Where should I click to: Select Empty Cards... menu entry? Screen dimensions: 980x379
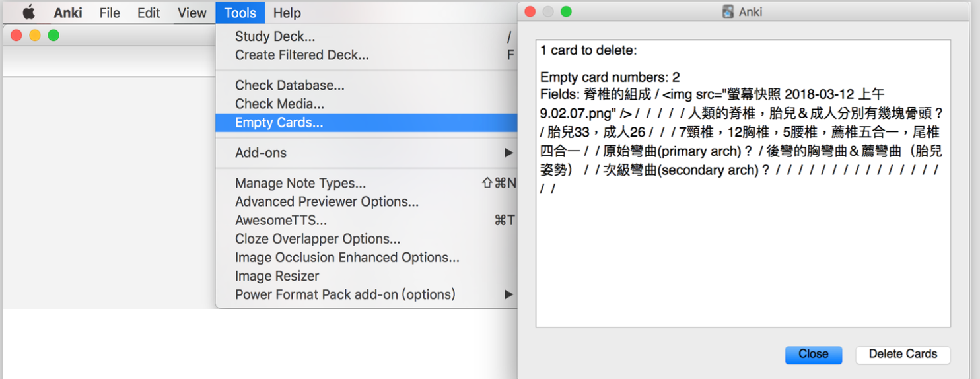pyautogui.click(x=367, y=122)
